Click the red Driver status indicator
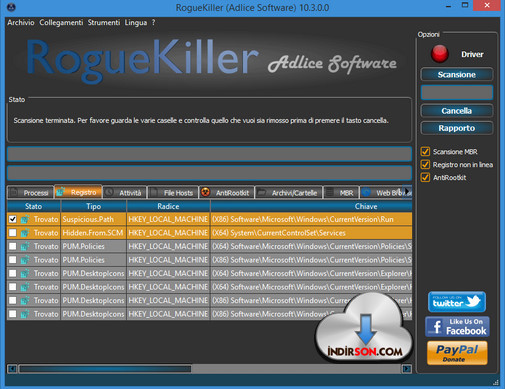 [x=439, y=54]
